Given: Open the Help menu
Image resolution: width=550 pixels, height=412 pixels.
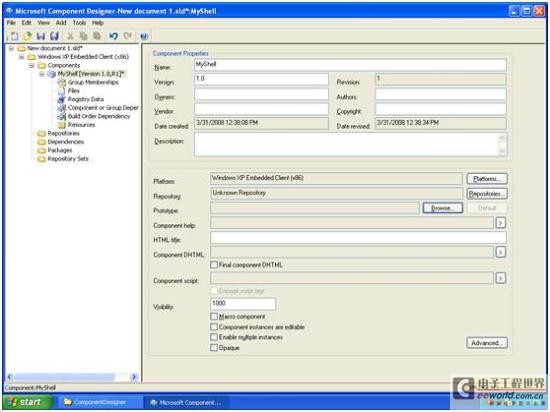Looking at the screenshot, I should (98, 23).
